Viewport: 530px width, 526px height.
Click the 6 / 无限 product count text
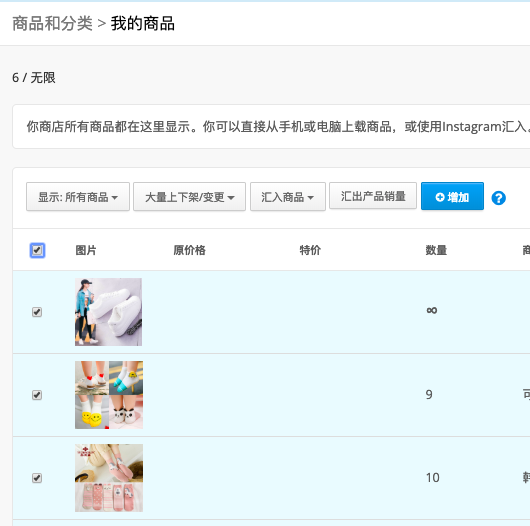34,78
